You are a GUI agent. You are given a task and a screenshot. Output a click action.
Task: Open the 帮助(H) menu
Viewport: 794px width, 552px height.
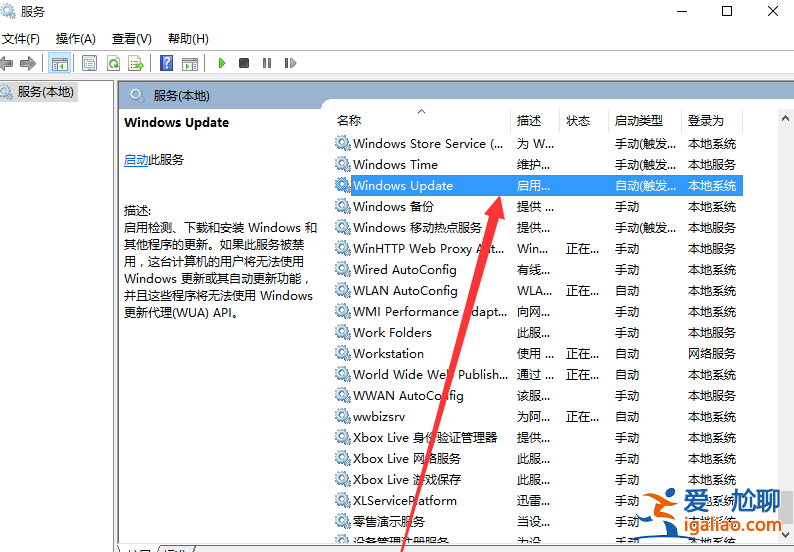[188, 39]
